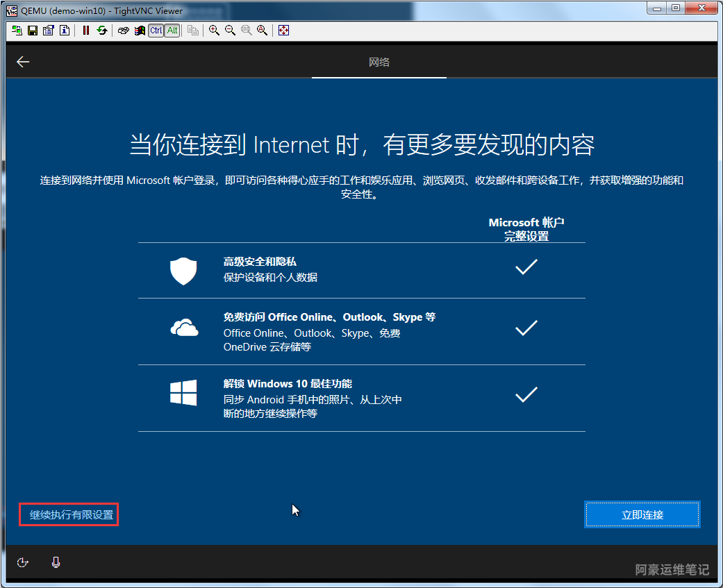Switch to full screen via arrows icon
The width and height of the screenshot is (723, 588).
[x=283, y=31]
